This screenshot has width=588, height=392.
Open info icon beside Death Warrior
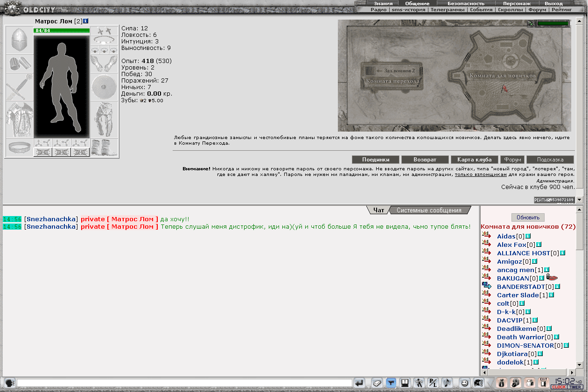pos(556,337)
